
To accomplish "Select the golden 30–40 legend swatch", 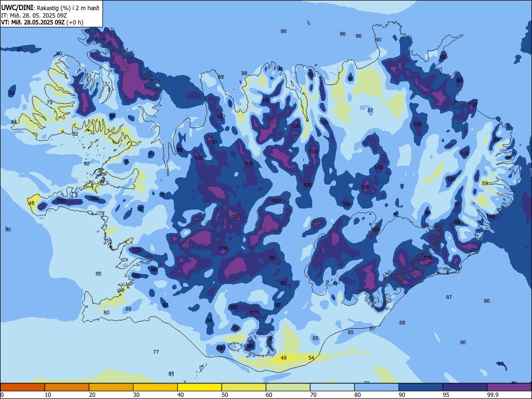I will 155,387.
